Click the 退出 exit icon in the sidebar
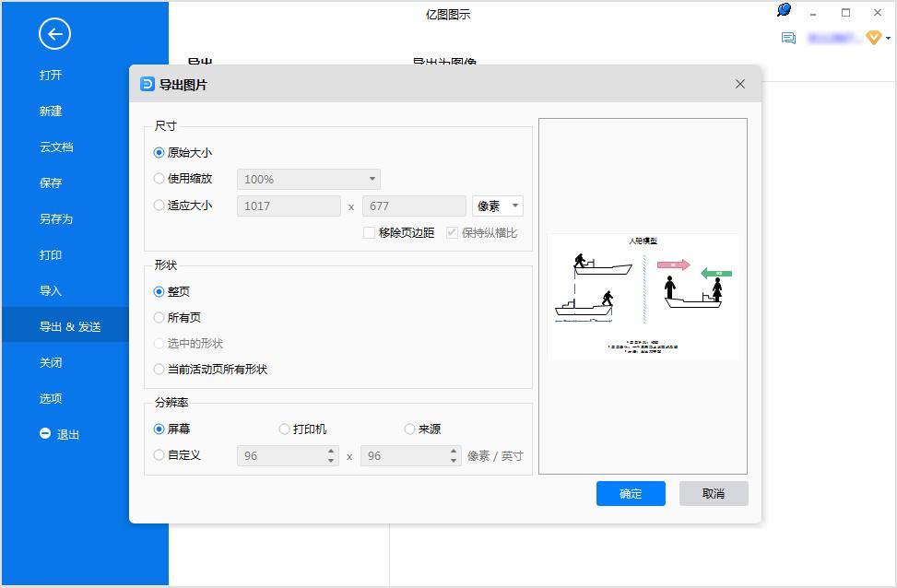897x588 pixels. (45, 434)
